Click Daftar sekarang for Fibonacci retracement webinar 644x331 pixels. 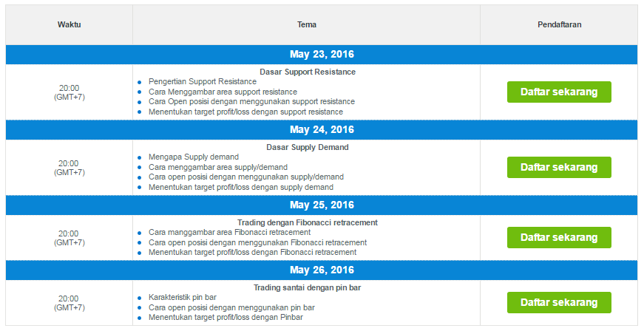559,237
